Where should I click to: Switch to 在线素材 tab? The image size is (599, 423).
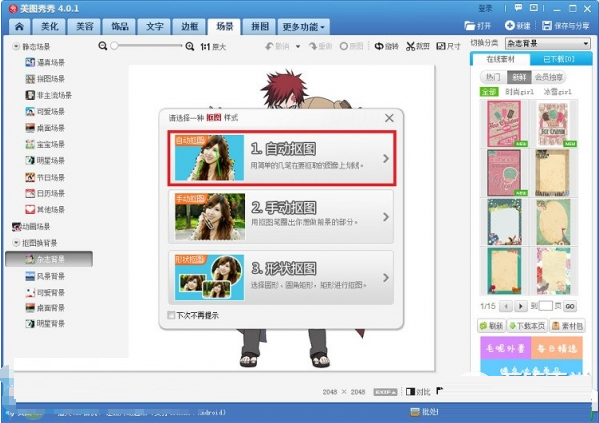click(x=500, y=59)
